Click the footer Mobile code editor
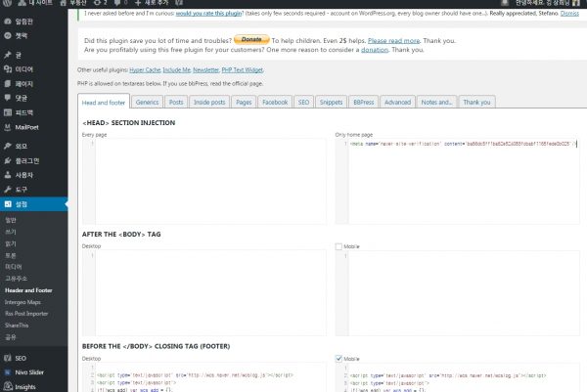Viewport: 587px width, 392px height. 458,377
